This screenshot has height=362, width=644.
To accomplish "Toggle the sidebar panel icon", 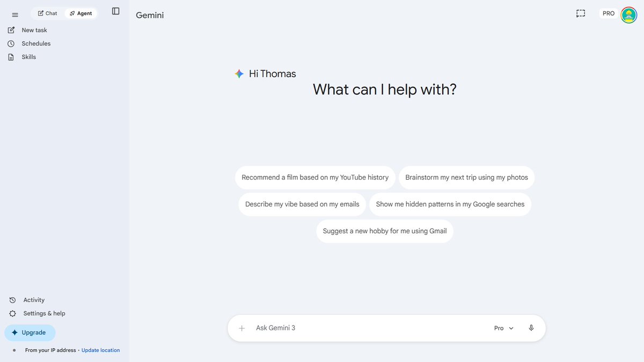I will tap(116, 11).
